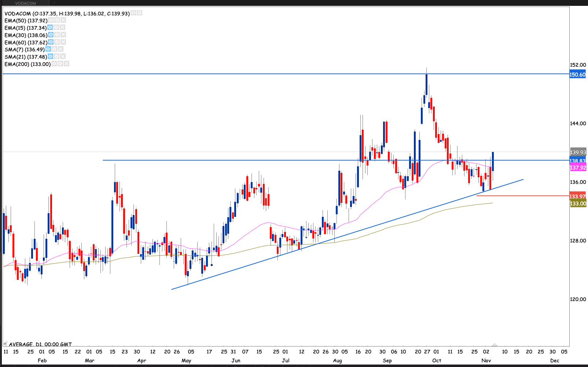588x367 pixels.
Task: Remove the EMA(15) indicator
Action: (x=63, y=27)
